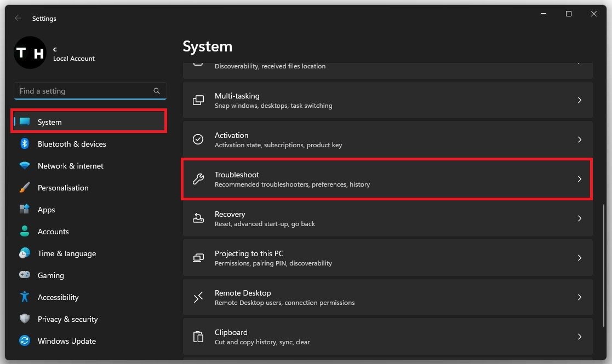Click the Troubleshoot wrench icon
The width and height of the screenshot is (612, 364).
pyautogui.click(x=198, y=179)
